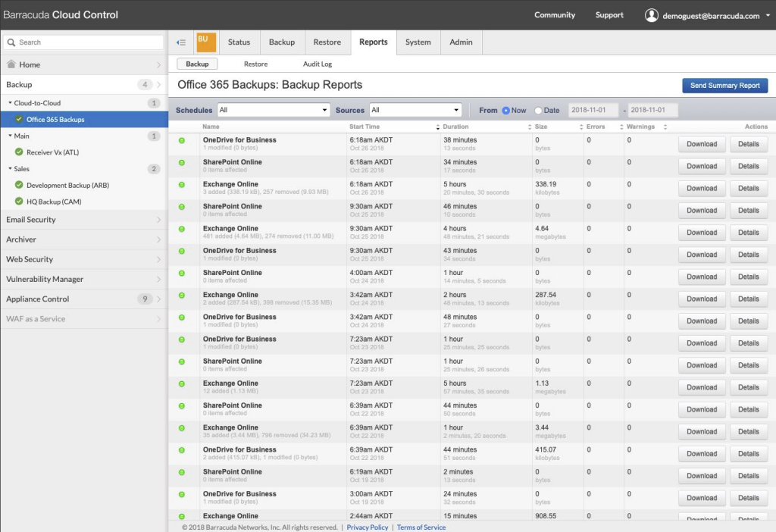Sort the table by Name column header
Image resolution: width=776 pixels, height=532 pixels.
pyautogui.click(x=211, y=127)
